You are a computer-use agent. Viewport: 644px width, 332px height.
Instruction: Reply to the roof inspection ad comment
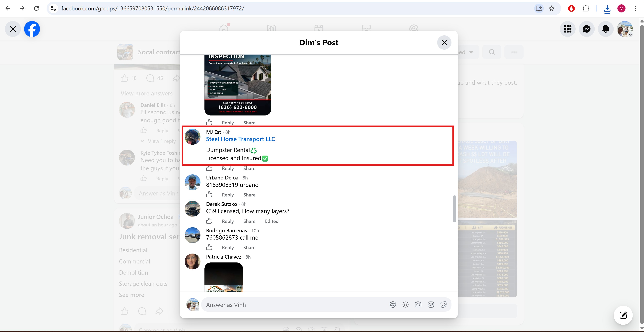228,123
